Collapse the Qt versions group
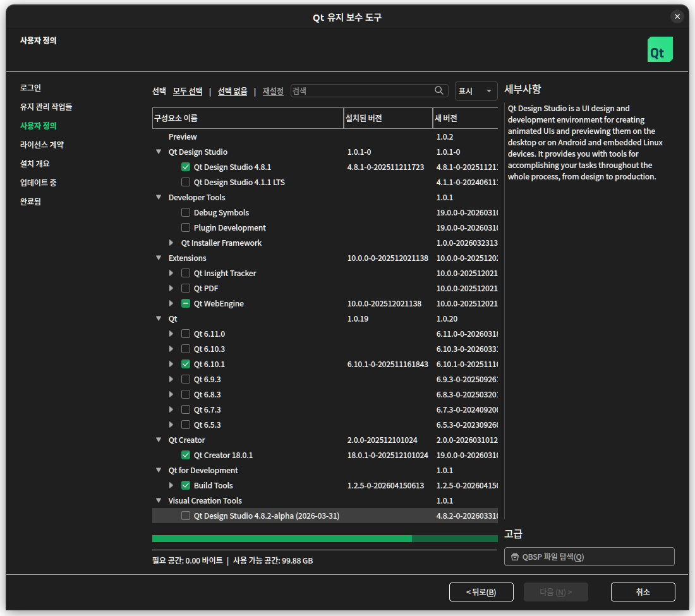 click(159, 318)
